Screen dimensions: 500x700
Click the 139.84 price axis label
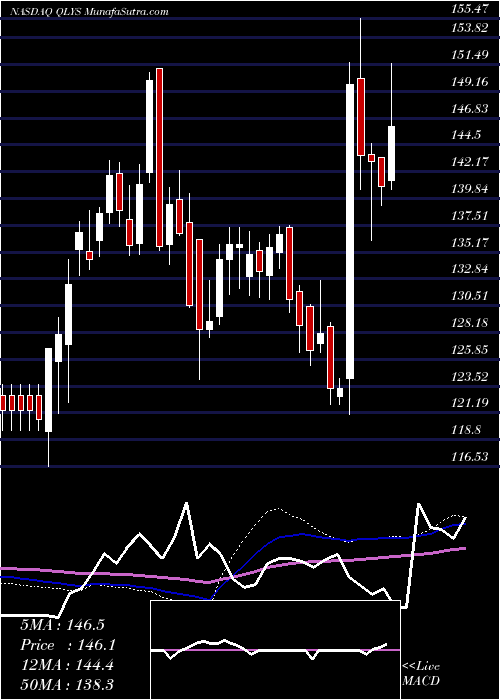(468, 188)
